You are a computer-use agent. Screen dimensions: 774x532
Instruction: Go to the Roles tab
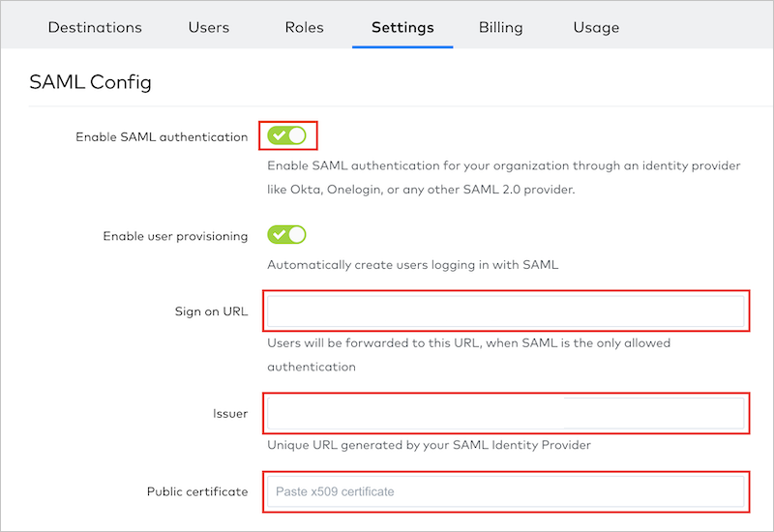click(304, 27)
